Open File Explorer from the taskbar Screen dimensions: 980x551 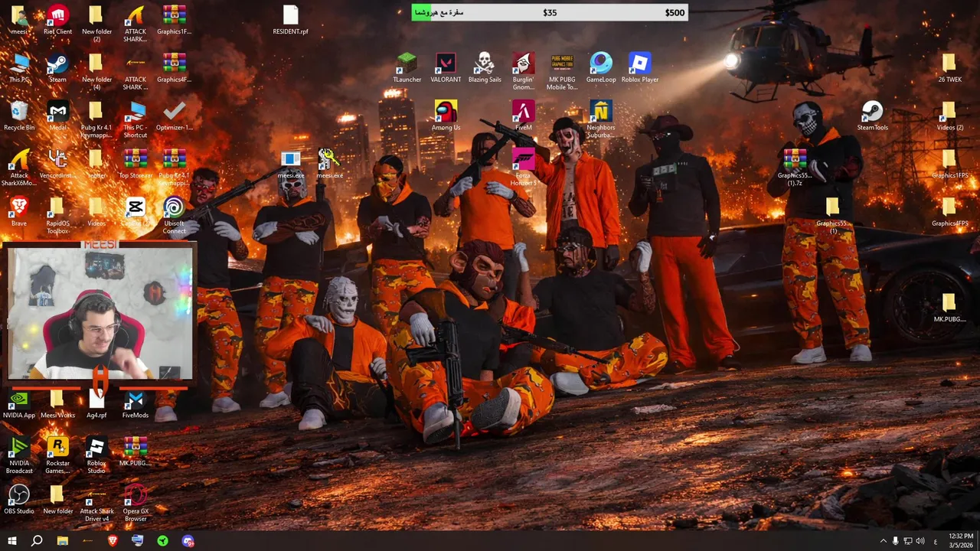(x=62, y=541)
